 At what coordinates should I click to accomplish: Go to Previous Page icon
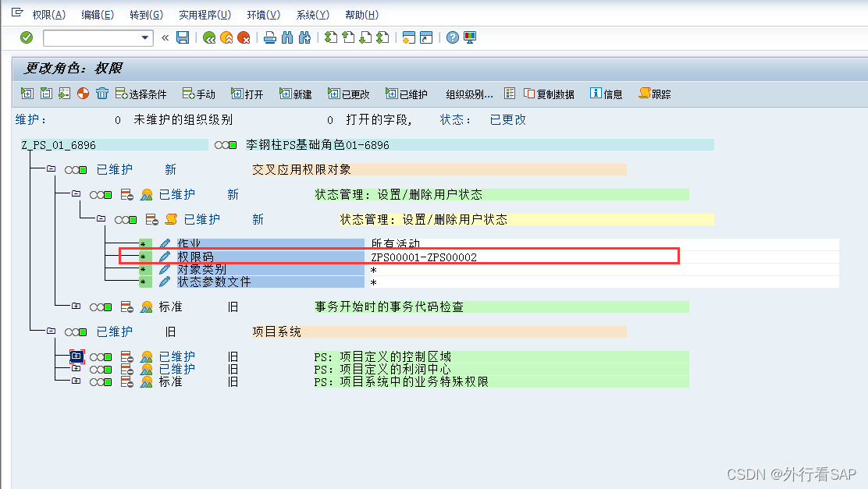tap(348, 37)
